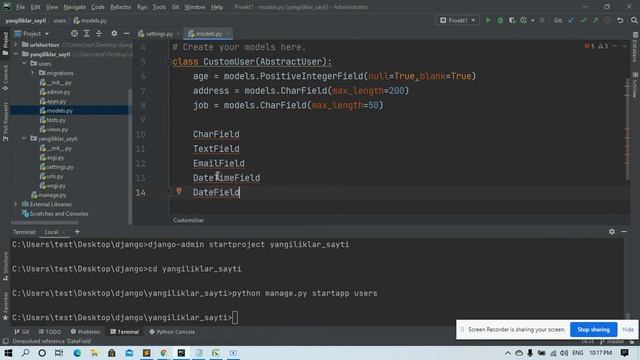Select views.py in the project tree
Viewport: 640px width, 360px height.
point(57,129)
